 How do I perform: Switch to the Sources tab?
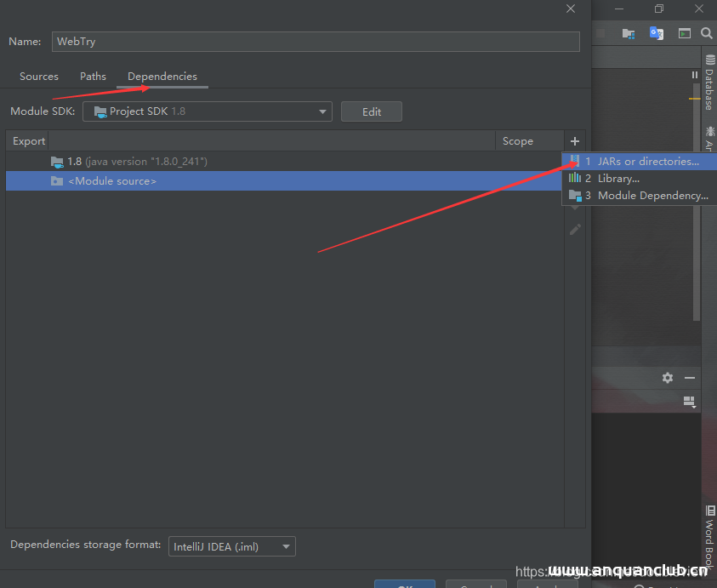click(39, 77)
